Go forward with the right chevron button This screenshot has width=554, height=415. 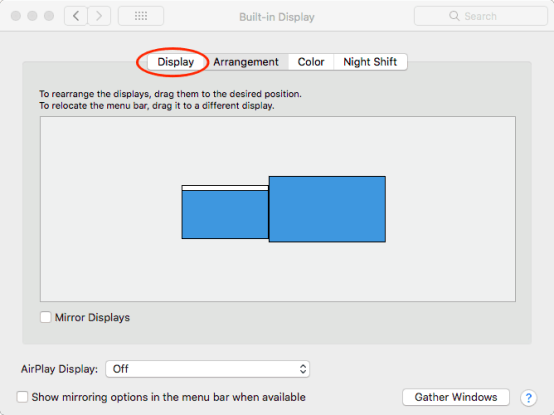[99, 16]
